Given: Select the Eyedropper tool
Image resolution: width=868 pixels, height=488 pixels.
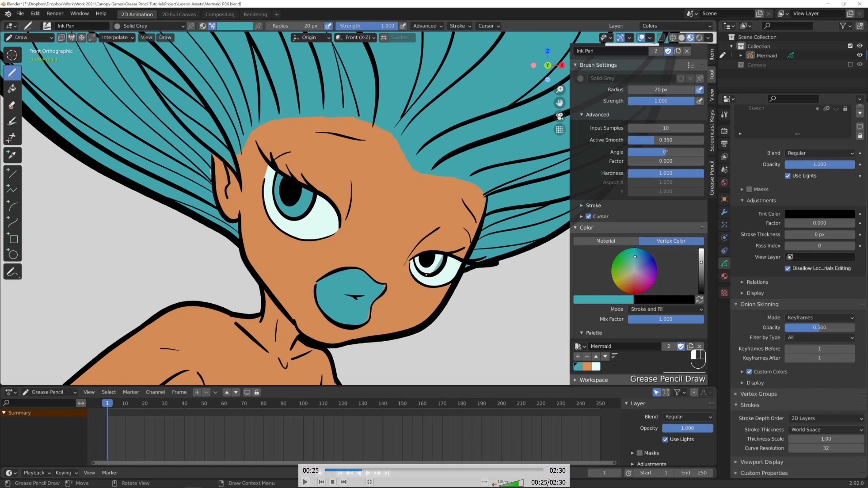Looking at the screenshot, I should tap(12, 155).
